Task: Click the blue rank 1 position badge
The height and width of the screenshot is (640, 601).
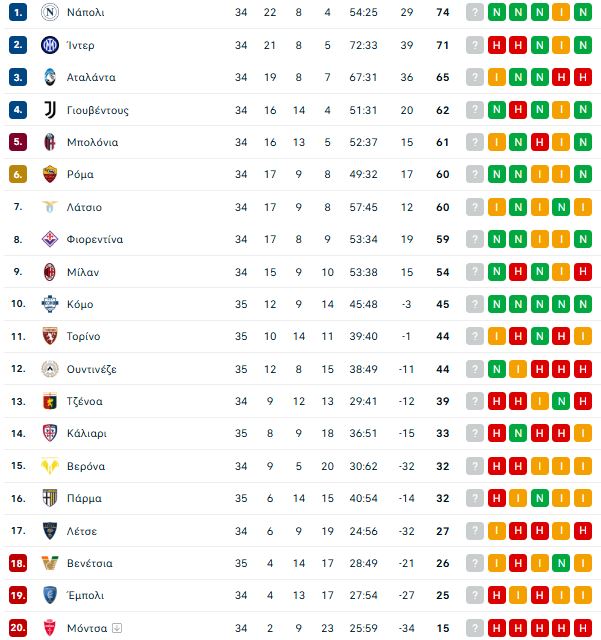Action: point(18,12)
